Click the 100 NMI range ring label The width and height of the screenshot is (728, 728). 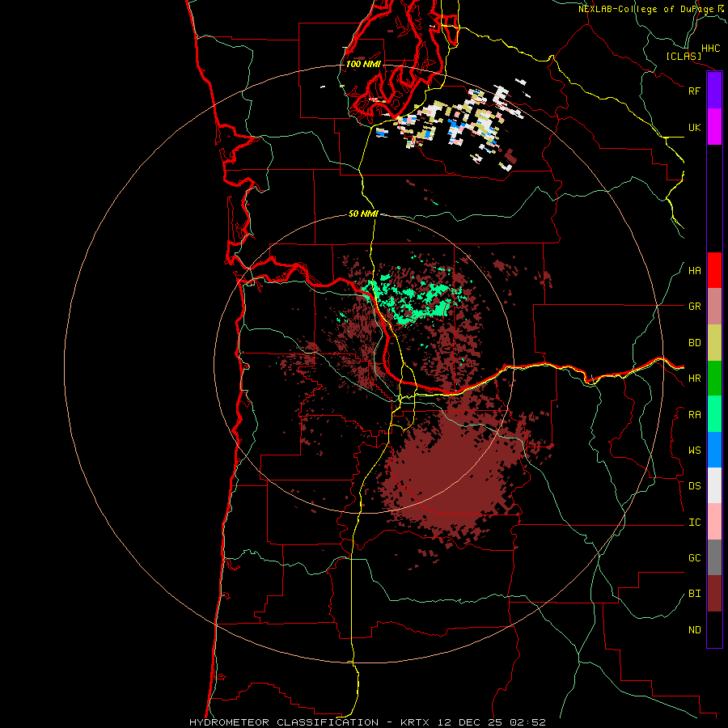tap(363, 64)
